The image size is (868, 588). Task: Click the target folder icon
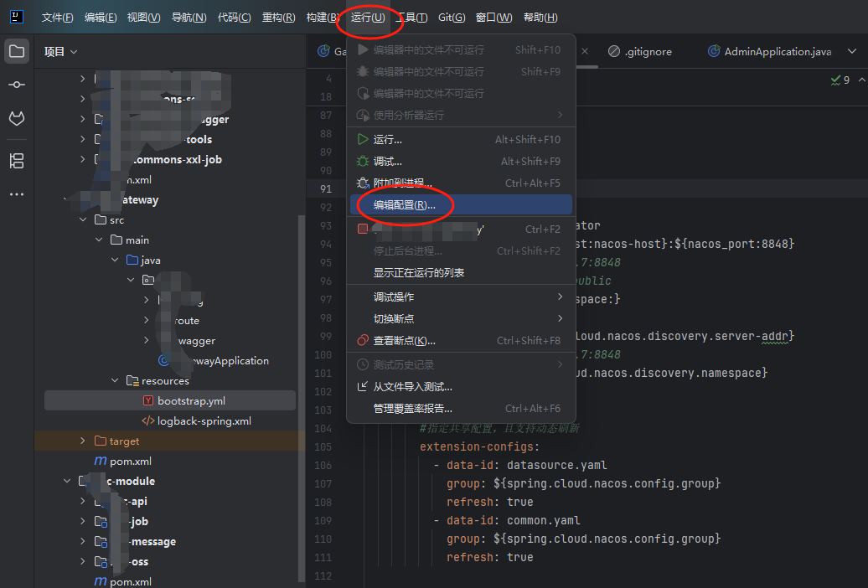coord(101,441)
